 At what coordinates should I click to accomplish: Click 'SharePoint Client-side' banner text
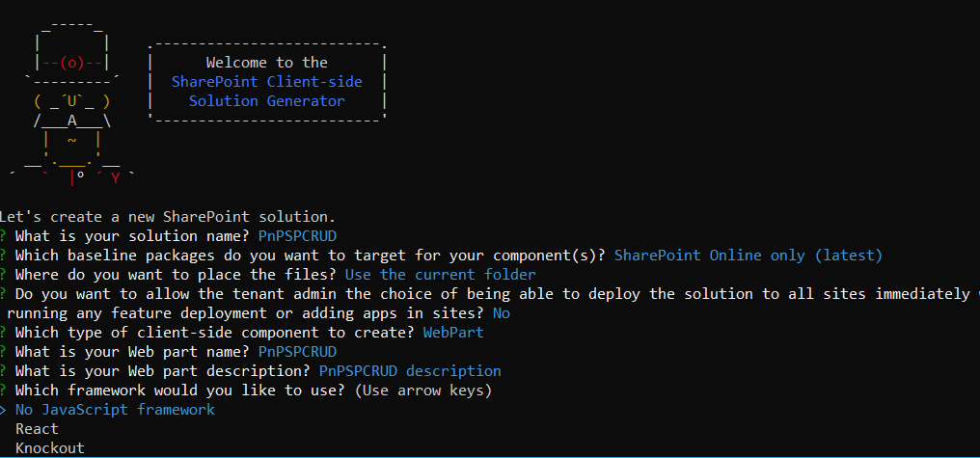267,82
